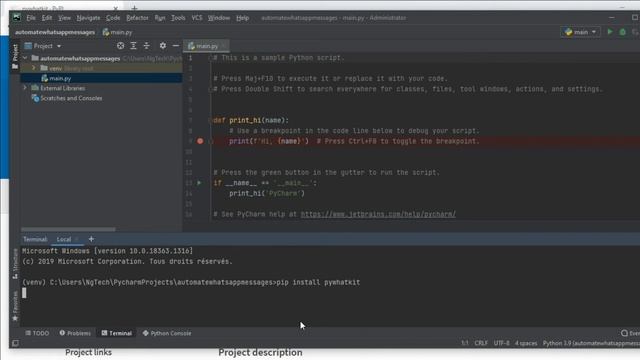The image size is (640, 360).
Task: Open the Python 3.9 interpreter selector
Action: pyautogui.click(x=591, y=343)
